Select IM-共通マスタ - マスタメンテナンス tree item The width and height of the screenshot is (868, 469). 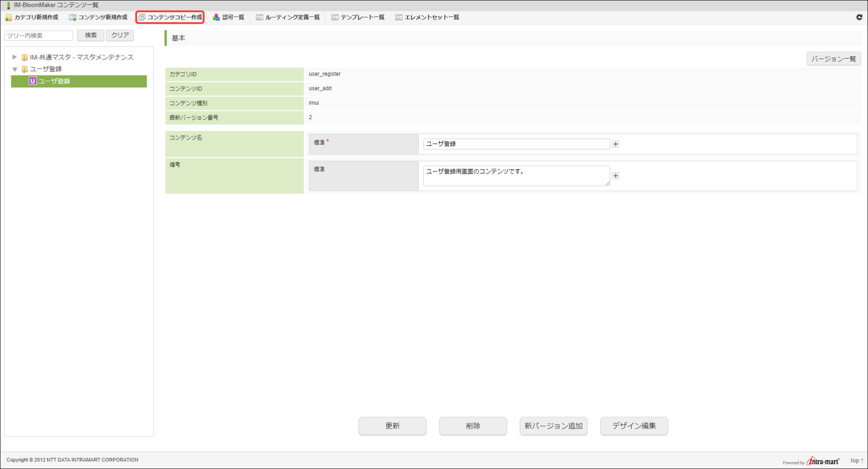[x=82, y=57]
